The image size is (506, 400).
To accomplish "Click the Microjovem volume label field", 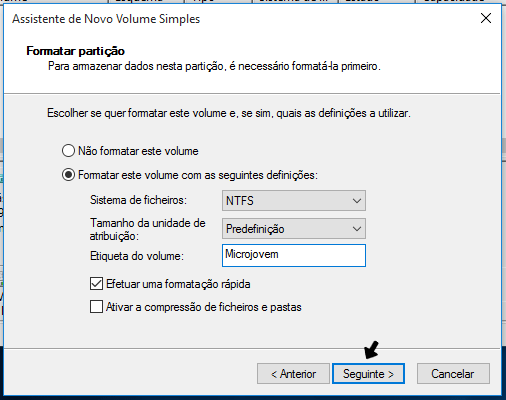I will click(294, 255).
